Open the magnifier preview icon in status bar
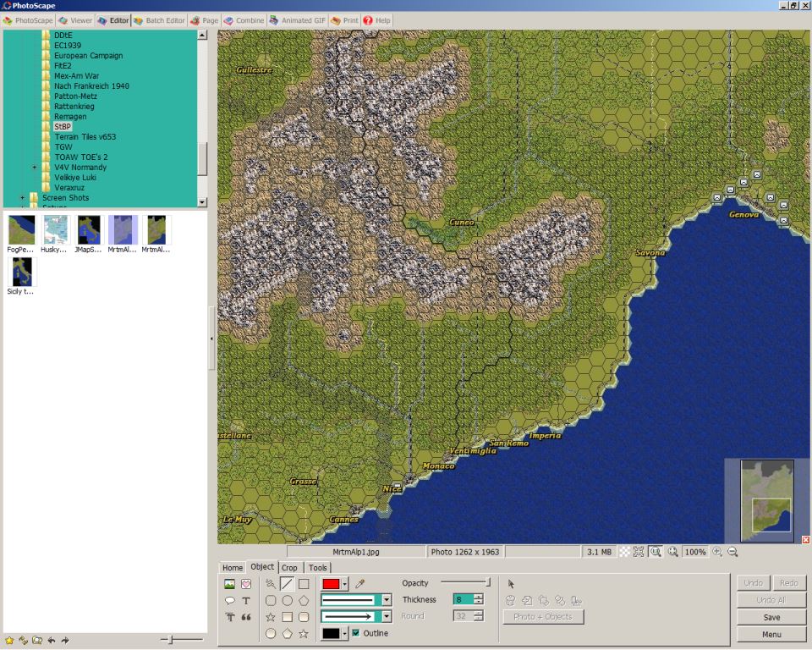The image size is (812, 650). pos(672,552)
